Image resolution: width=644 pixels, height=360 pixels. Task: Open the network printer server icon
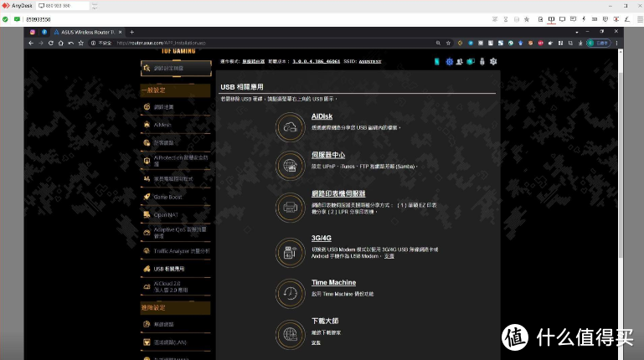pyautogui.click(x=291, y=208)
